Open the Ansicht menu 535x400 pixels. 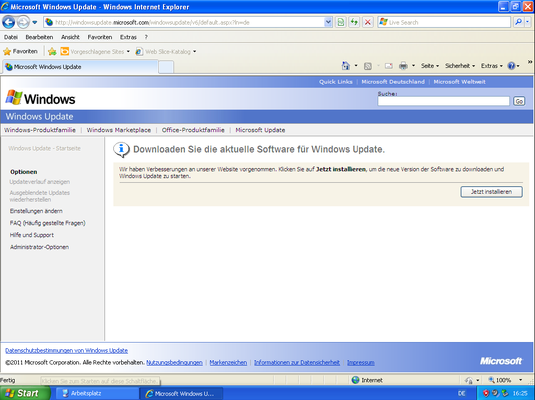pos(70,37)
